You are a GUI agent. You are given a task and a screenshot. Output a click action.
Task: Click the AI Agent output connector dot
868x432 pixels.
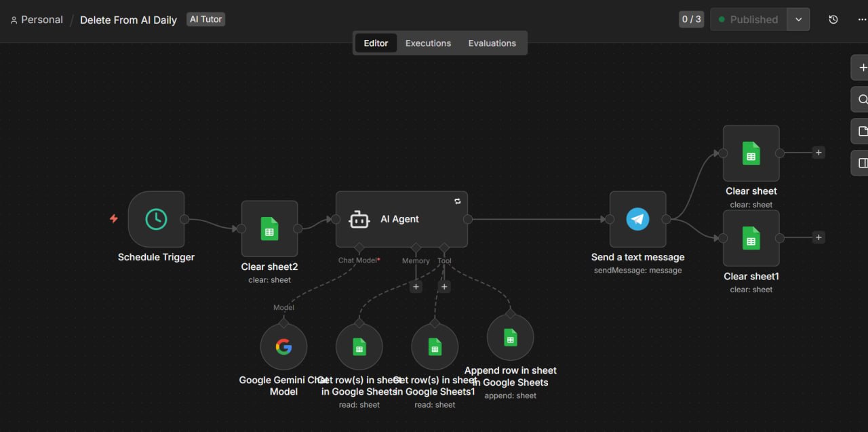[x=467, y=219]
